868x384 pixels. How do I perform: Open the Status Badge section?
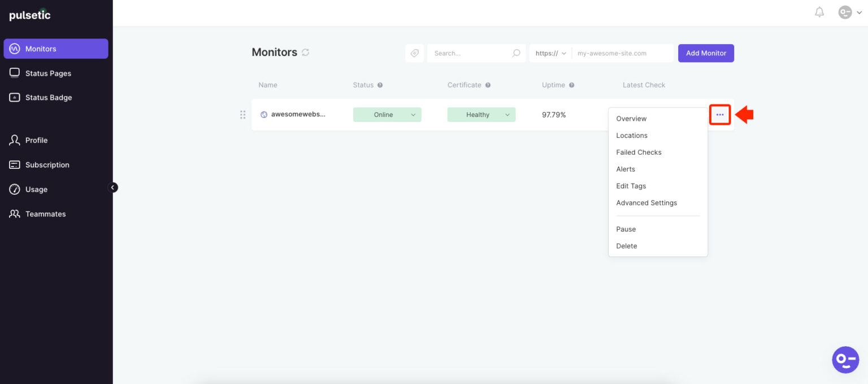(x=15, y=97)
